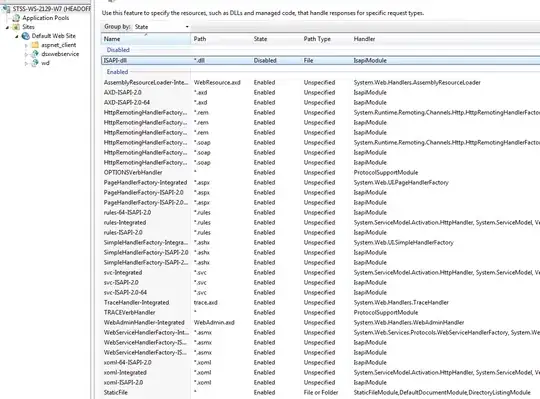Select the TraceHandler-Integrated row
This screenshot has height=399, width=540.
coord(321,302)
